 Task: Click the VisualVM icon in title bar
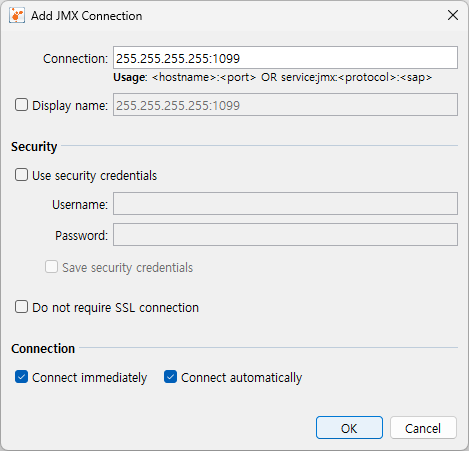(x=17, y=16)
